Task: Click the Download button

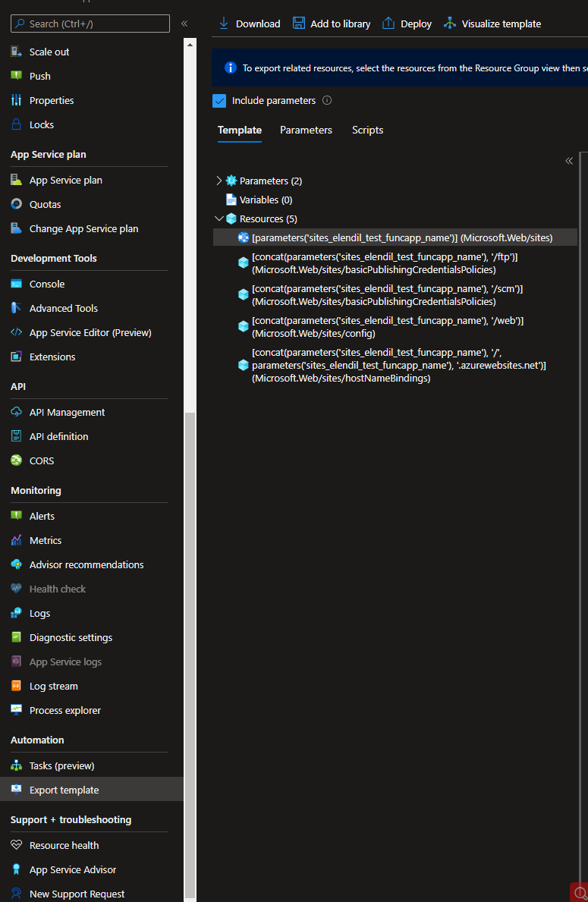Action: click(249, 24)
